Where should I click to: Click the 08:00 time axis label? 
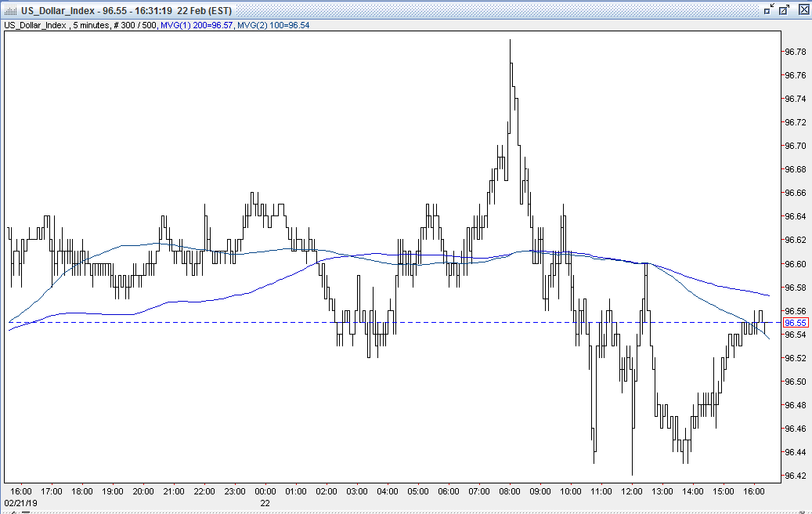click(x=510, y=491)
